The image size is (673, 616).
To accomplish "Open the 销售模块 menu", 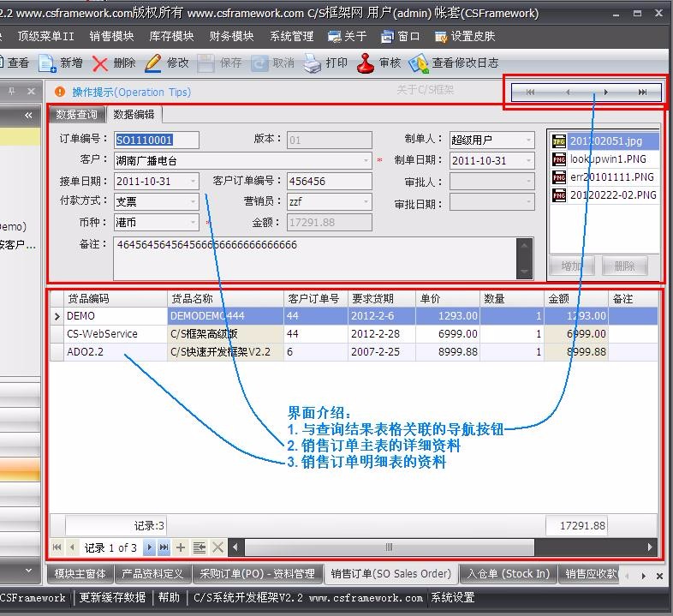I will pyautogui.click(x=111, y=37).
